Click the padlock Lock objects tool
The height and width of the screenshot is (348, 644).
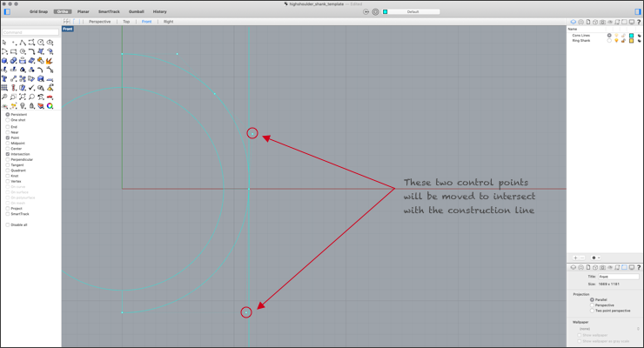(31, 106)
